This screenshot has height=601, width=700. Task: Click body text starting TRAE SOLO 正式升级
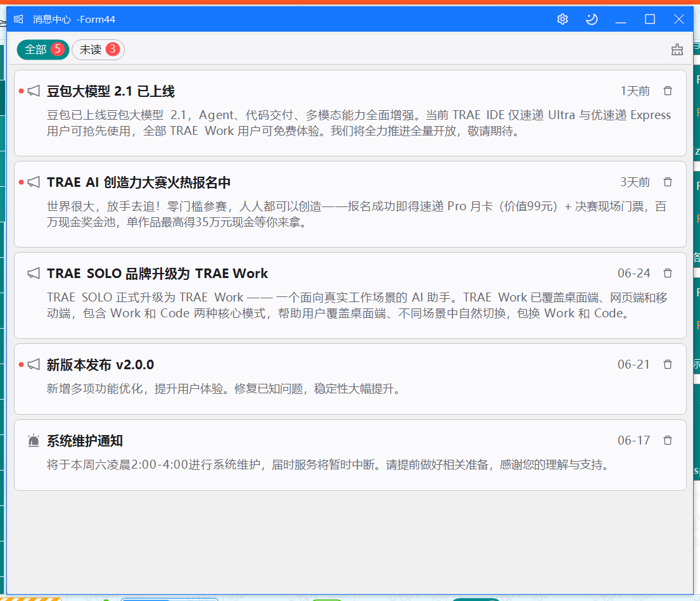click(x=357, y=305)
